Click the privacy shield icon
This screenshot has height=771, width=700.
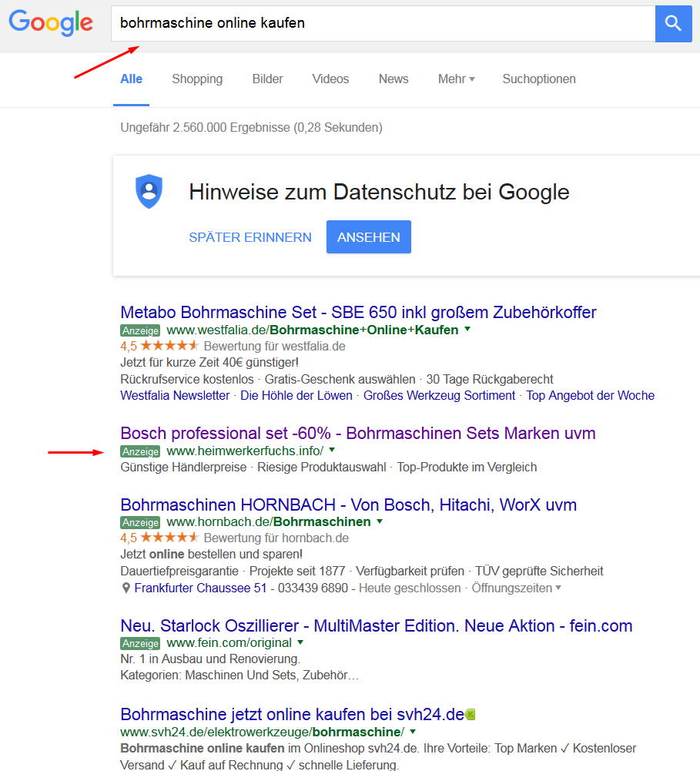tap(149, 191)
